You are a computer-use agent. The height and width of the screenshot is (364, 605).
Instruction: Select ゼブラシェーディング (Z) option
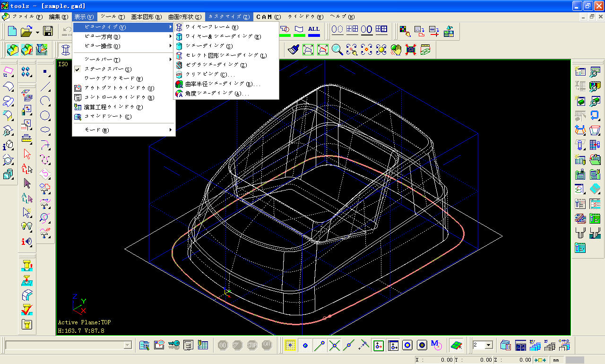[226, 65]
